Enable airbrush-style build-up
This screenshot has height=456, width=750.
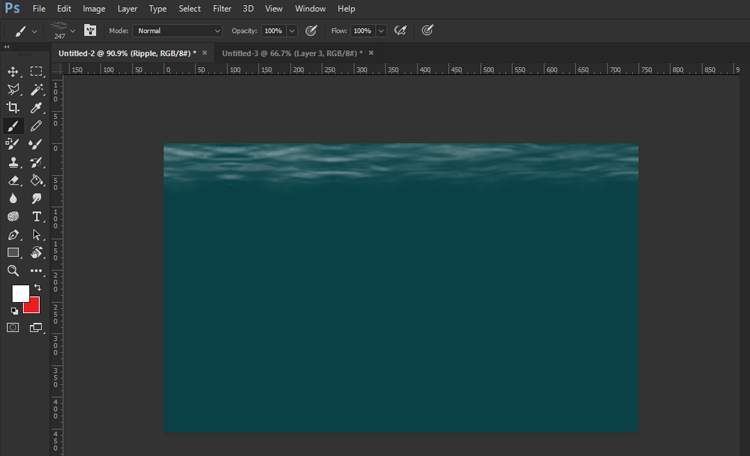[401, 31]
